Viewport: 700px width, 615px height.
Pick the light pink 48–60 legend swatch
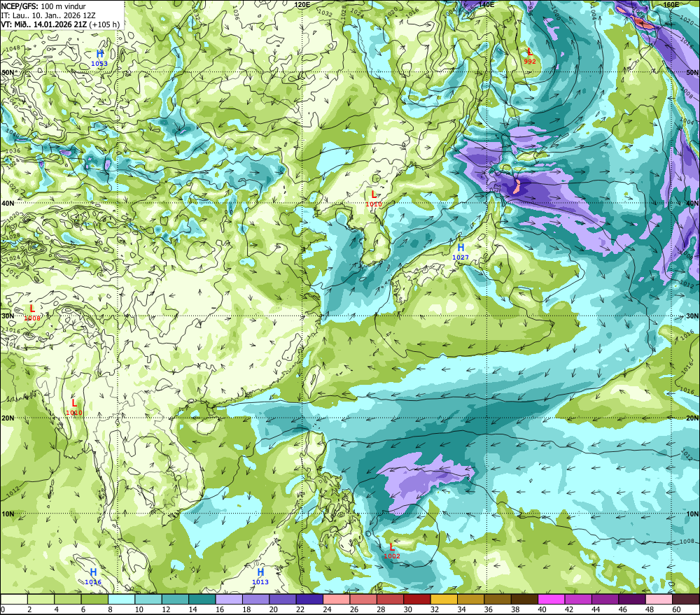click(659, 599)
